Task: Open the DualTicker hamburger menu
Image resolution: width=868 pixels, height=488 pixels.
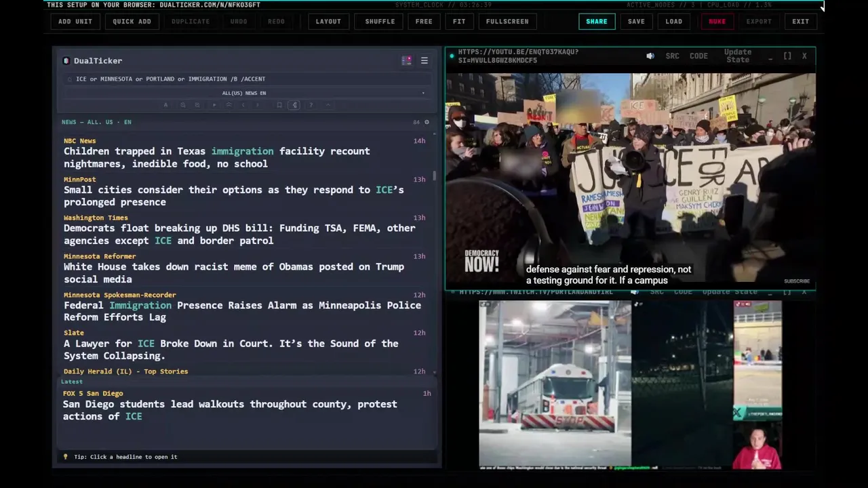Action: point(425,60)
